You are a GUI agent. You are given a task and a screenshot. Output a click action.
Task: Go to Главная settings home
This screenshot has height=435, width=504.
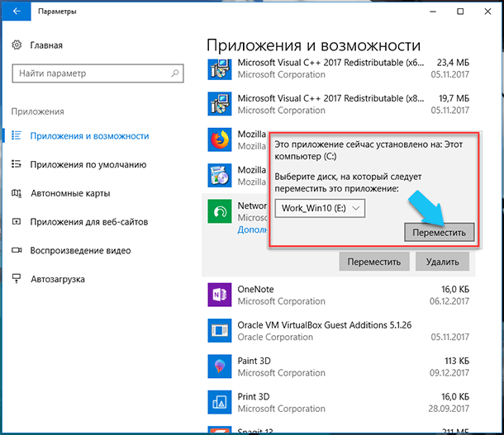(46, 45)
